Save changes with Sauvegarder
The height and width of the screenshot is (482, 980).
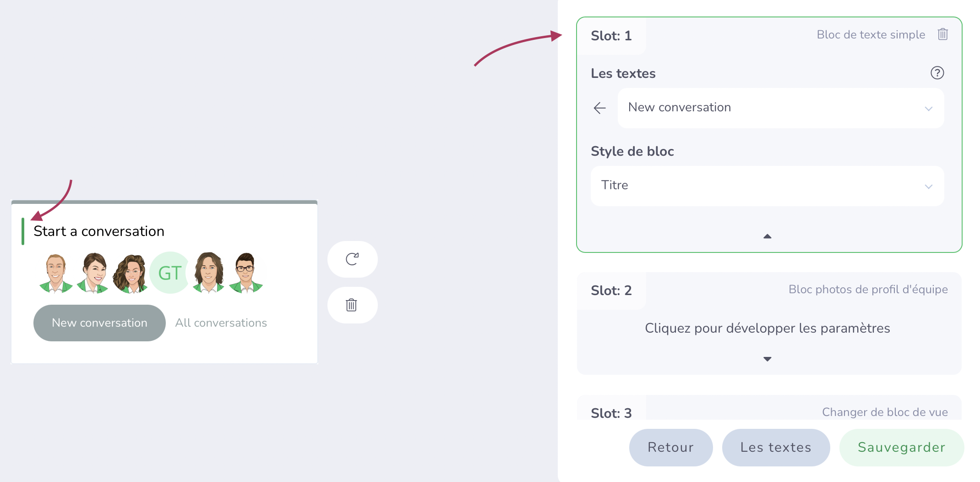901,447
